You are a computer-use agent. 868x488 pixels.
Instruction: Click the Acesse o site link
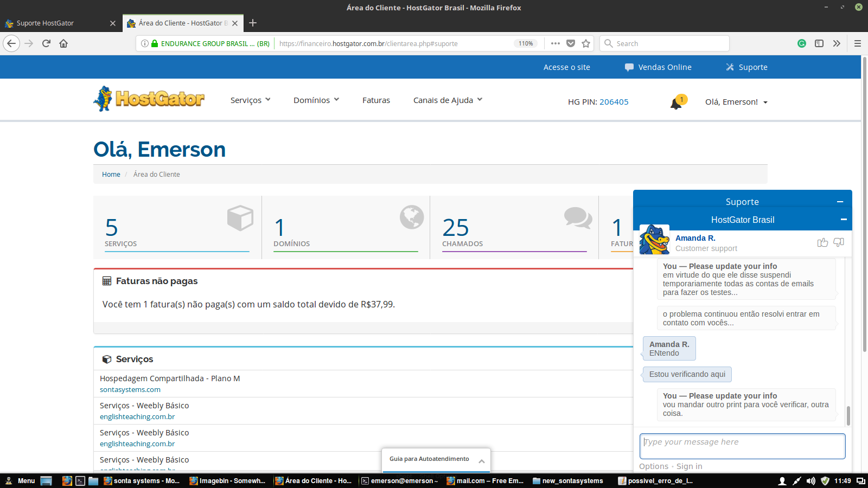pos(567,67)
